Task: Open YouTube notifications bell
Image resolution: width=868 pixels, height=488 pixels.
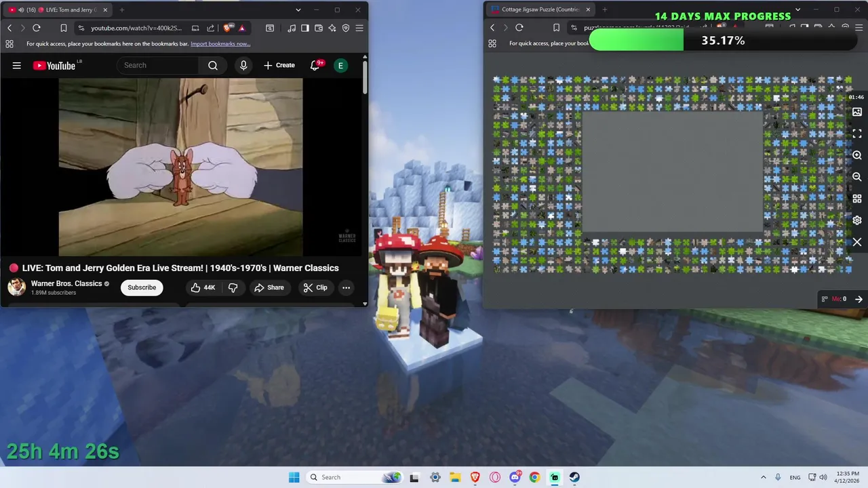Action: [x=315, y=65]
